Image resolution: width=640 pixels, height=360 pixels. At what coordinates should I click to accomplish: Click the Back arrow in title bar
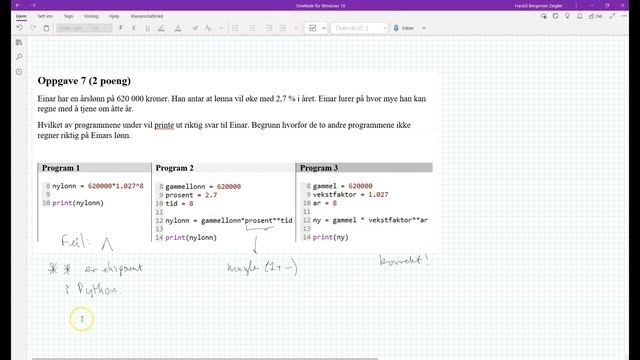pyautogui.click(x=18, y=5)
